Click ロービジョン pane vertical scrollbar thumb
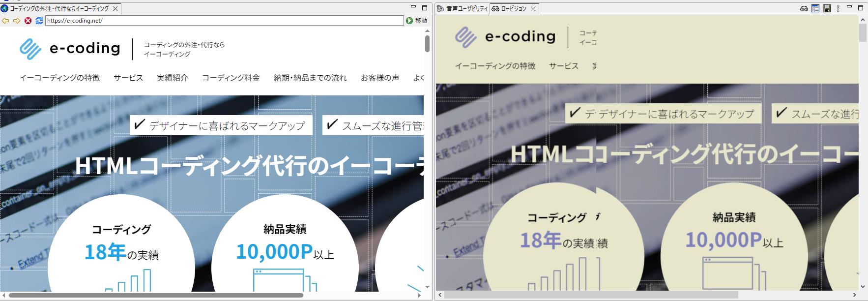Viewport: 868px width, 301px height. [x=863, y=32]
